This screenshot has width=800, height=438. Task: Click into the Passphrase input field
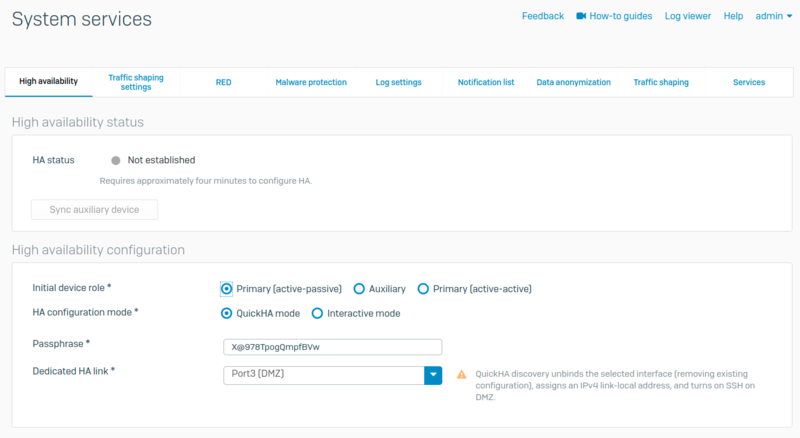(x=332, y=347)
